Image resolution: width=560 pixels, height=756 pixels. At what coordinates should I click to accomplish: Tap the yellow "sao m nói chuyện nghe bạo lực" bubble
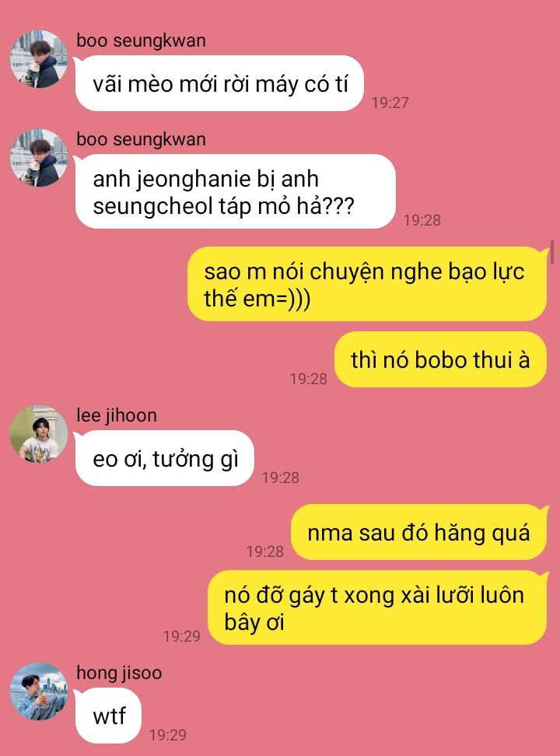pyautogui.click(x=367, y=284)
